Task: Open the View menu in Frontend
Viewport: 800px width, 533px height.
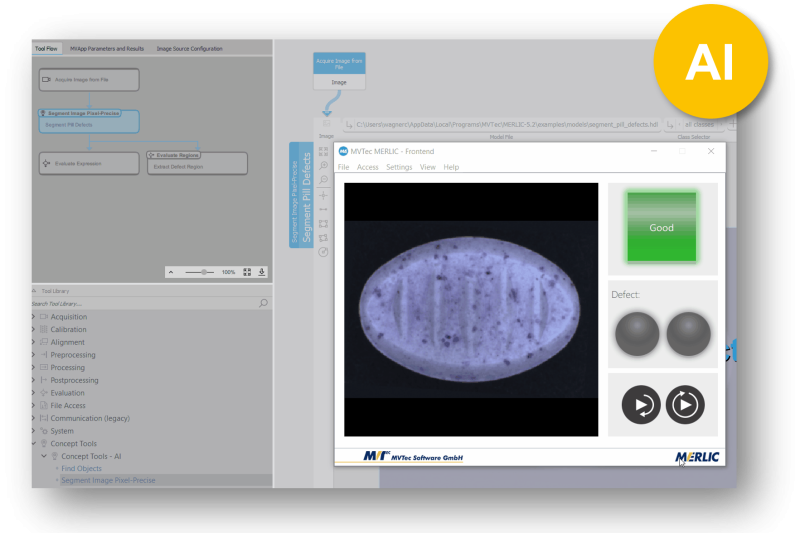Action: (x=428, y=167)
